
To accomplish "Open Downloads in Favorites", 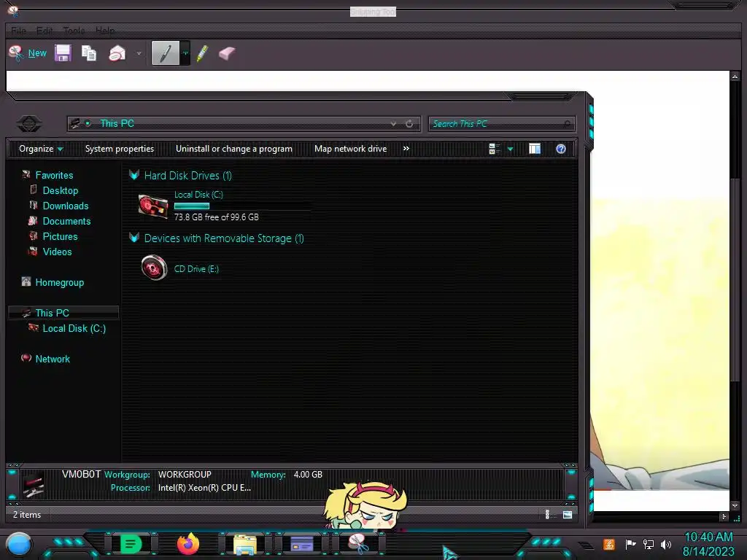I will (x=65, y=206).
